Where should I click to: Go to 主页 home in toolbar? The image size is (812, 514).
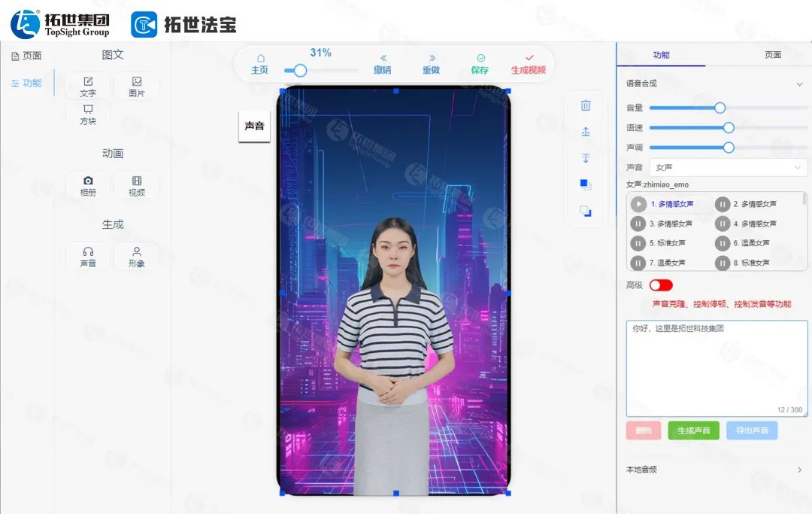coord(260,64)
